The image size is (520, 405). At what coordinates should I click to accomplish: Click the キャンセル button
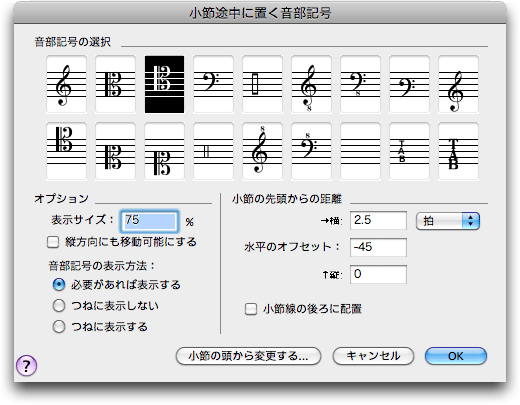[x=373, y=356]
